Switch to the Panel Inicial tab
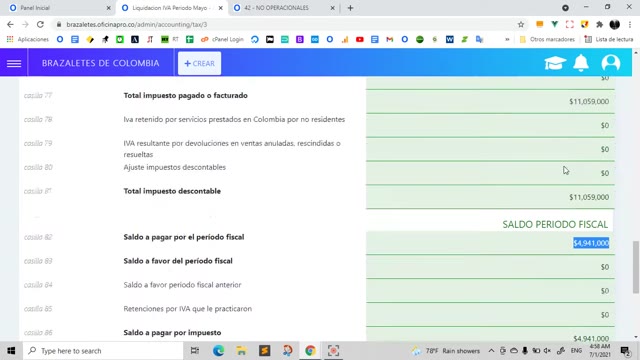The image size is (640, 360). click(x=35, y=8)
